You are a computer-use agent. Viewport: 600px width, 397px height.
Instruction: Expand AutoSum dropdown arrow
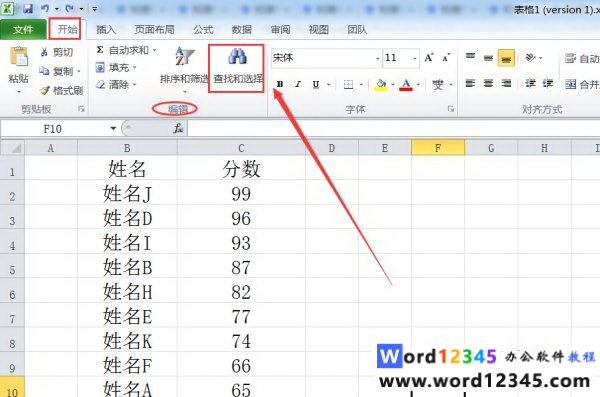[155, 50]
